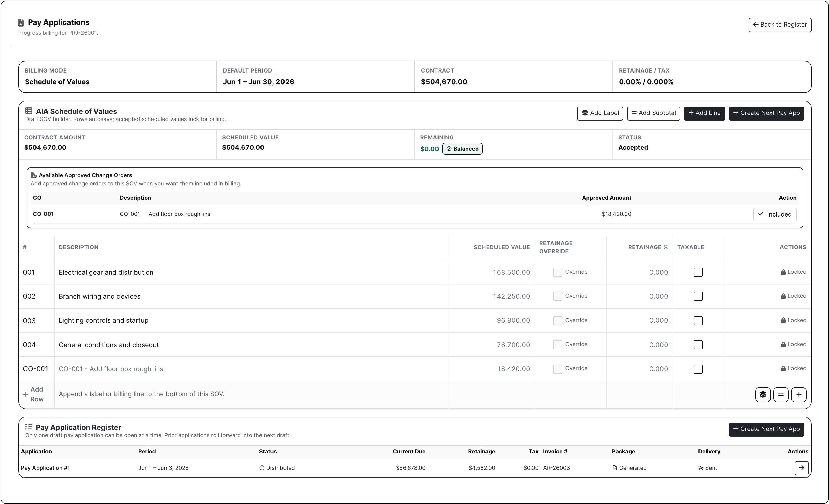Screen dimensions: 829x504
Task: Click the lock icon on row 001
Action: coord(783,272)
